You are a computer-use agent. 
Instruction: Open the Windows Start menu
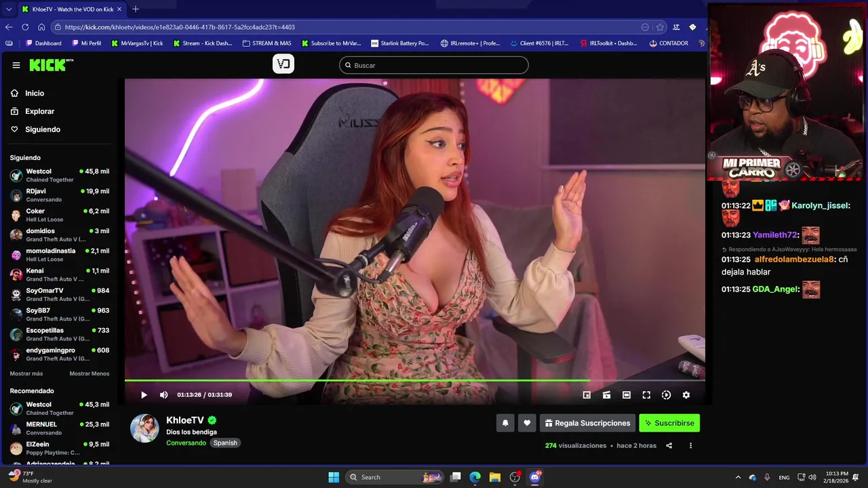pos(334,477)
